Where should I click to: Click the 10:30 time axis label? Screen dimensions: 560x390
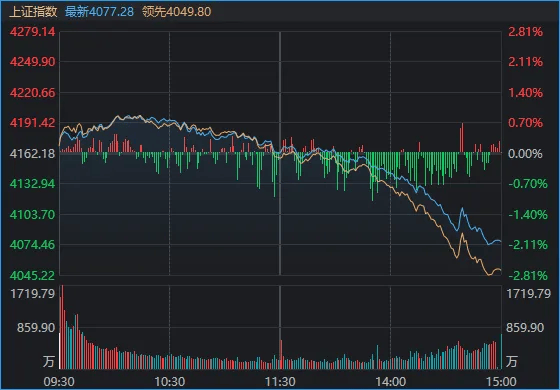[170, 382]
